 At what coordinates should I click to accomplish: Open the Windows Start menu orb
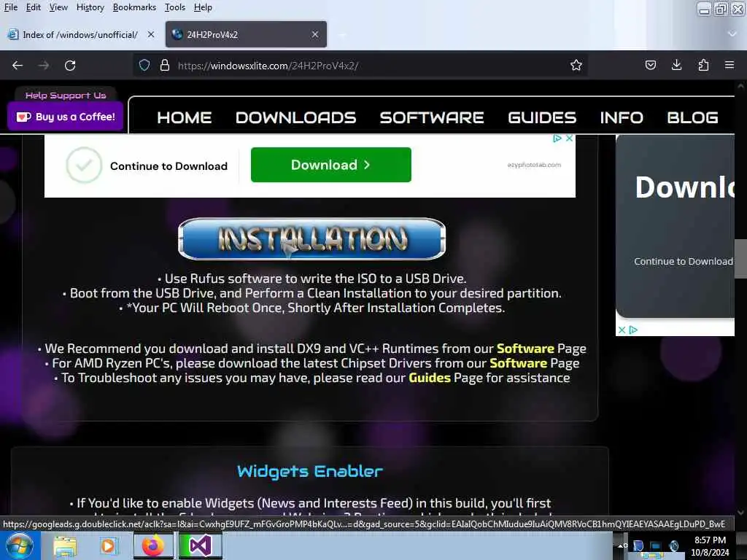(x=19, y=545)
